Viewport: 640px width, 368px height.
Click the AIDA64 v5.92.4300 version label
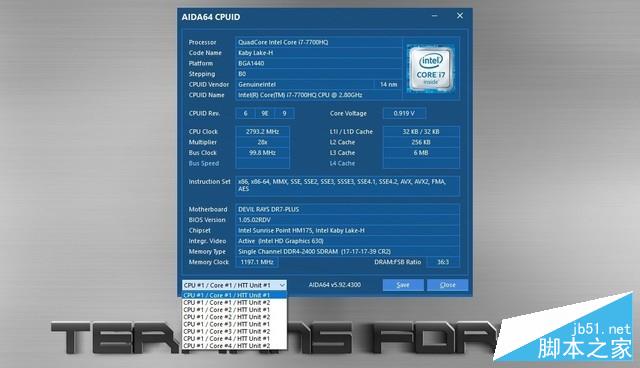pyautogui.click(x=335, y=285)
